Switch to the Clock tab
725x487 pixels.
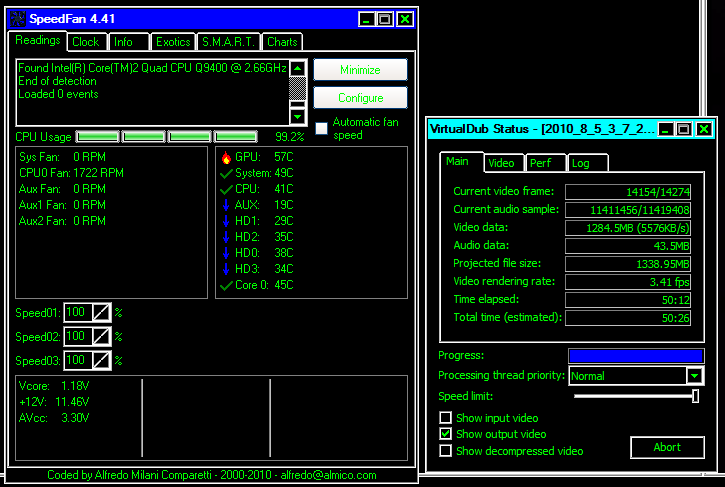(86, 42)
